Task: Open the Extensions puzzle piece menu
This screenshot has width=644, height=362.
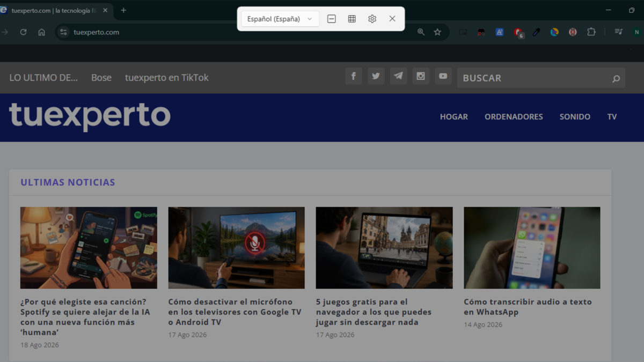Action: pyautogui.click(x=591, y=32)
